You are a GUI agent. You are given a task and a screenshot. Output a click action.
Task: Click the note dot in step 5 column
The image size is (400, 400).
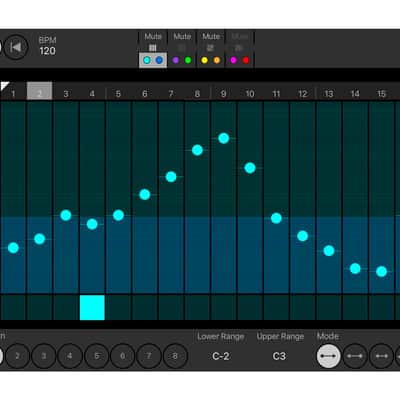click(118, 215)
